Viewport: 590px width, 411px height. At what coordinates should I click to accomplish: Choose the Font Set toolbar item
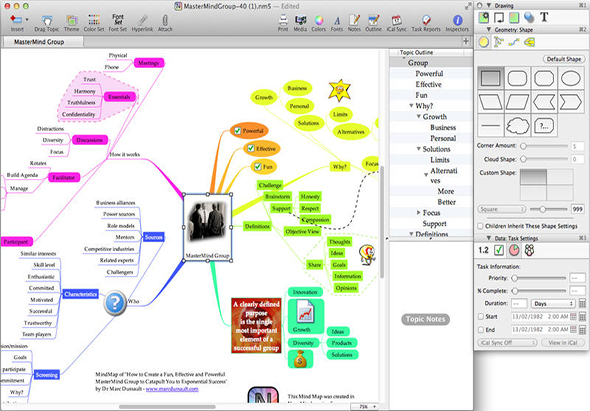click(118, 23)
